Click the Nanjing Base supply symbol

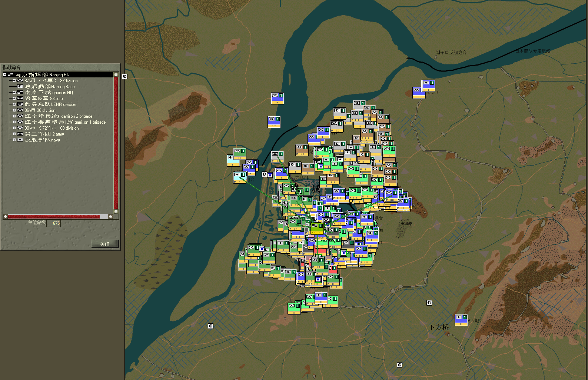[x=20, y=87]
